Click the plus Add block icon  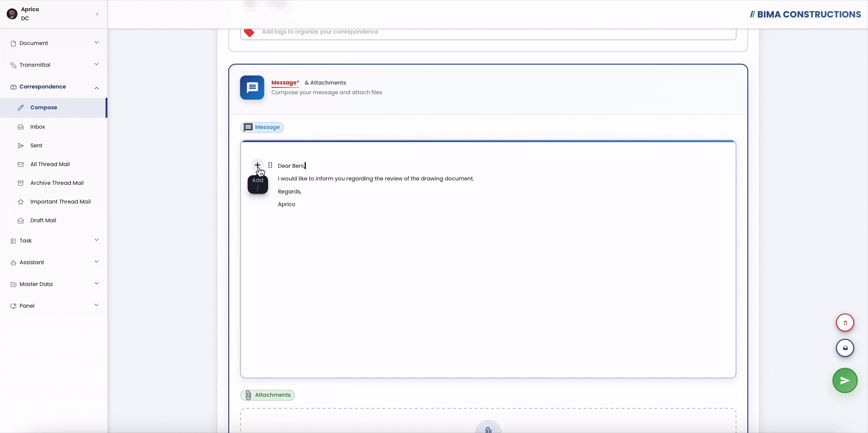257,165
